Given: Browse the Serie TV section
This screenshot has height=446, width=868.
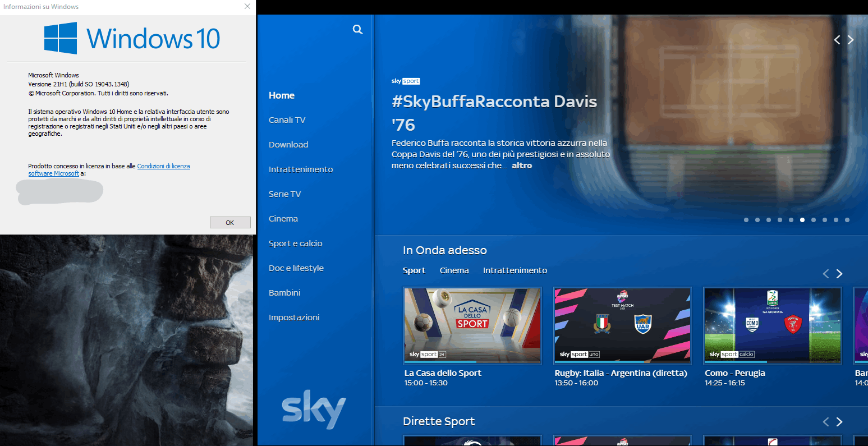Looking at the screenshot, I should pos(285,194).
